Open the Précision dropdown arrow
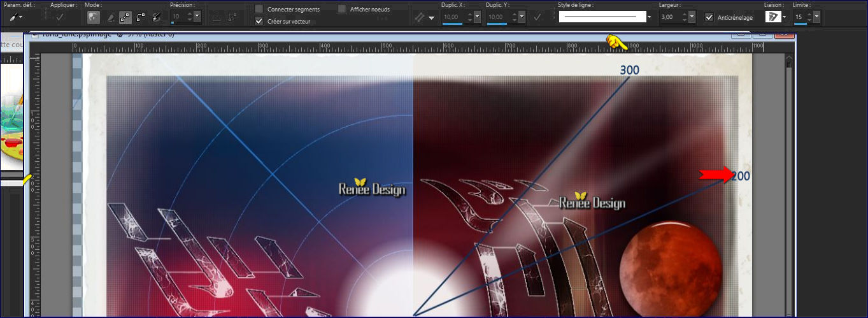Viewport: 868px width, 318px height. coord(197,17)
